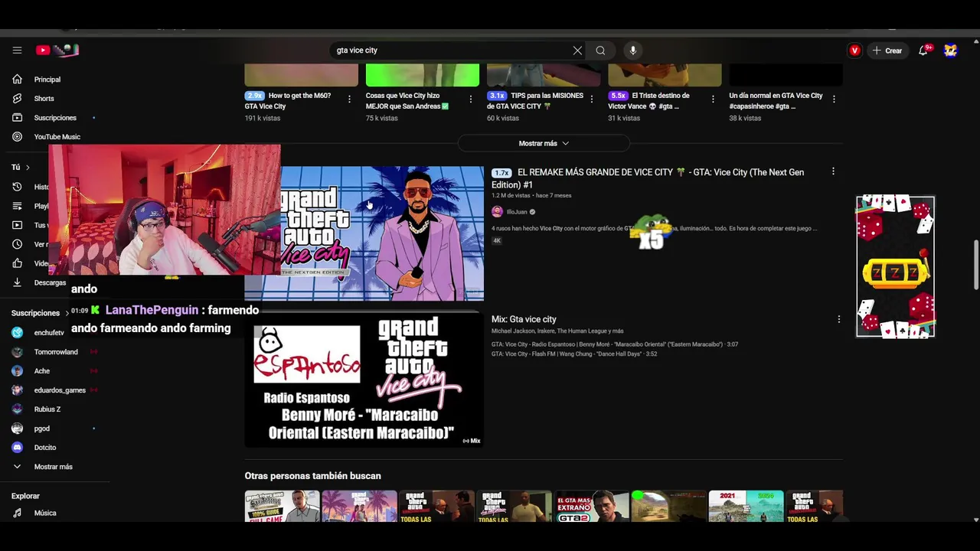Image resolution: width=980 pixels, height=551 pixels.
Task: Click the page vertical scrollbar thumb
Action: click(x=975, y=265)
